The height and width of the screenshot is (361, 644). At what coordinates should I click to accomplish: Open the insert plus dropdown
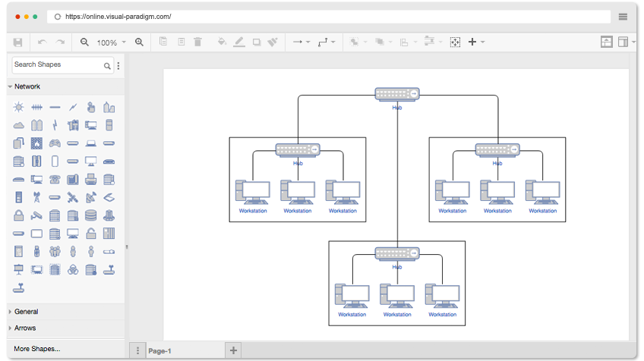point(476,42)
